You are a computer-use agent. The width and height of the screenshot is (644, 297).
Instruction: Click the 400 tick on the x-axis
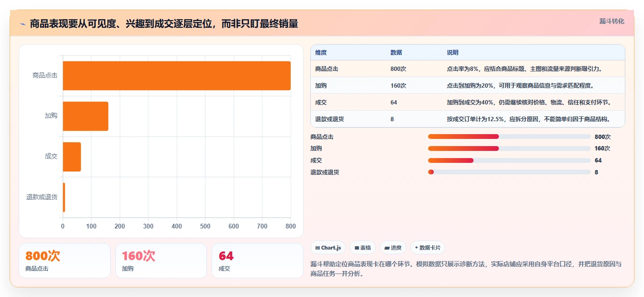click(x=177, y=226)
